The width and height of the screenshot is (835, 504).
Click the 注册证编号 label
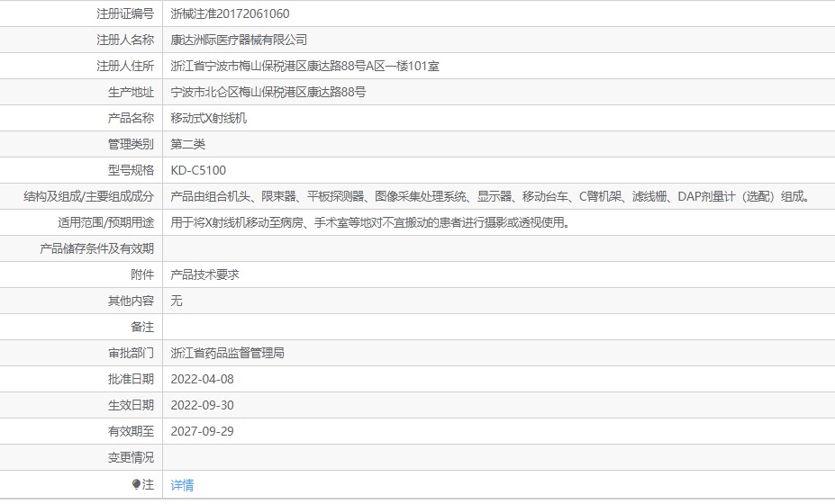(125, 13)
